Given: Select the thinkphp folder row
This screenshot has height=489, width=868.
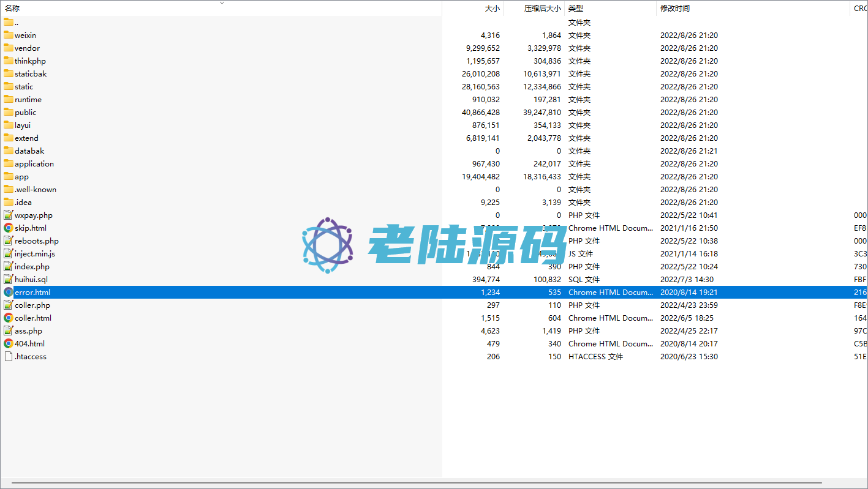Looking at the screenshot, I should pos(30,61).
